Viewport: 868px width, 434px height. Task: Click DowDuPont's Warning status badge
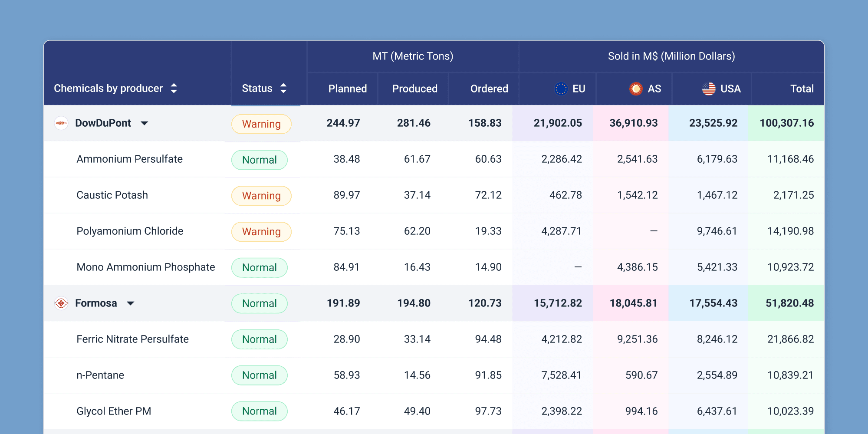pyautogui.click(x=261, y=124)
